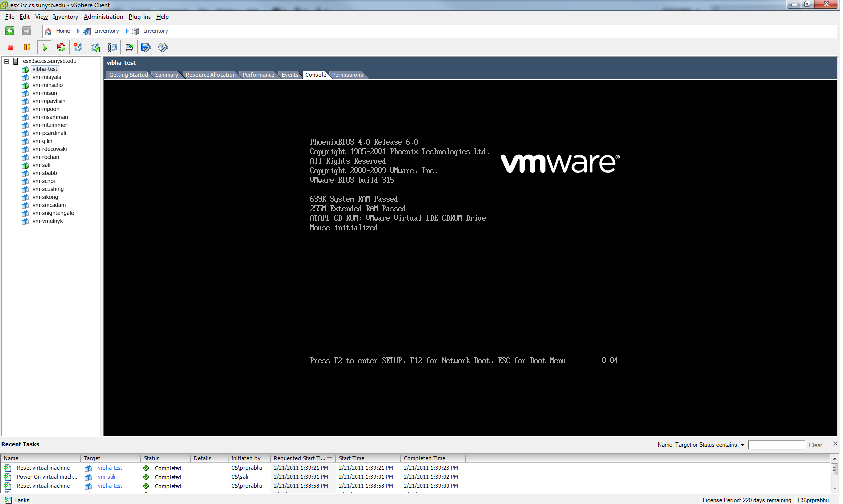Open the dropdown arrow after Home breadcrumb
This screenshot has height=504, width=843.
coord(77,31)
